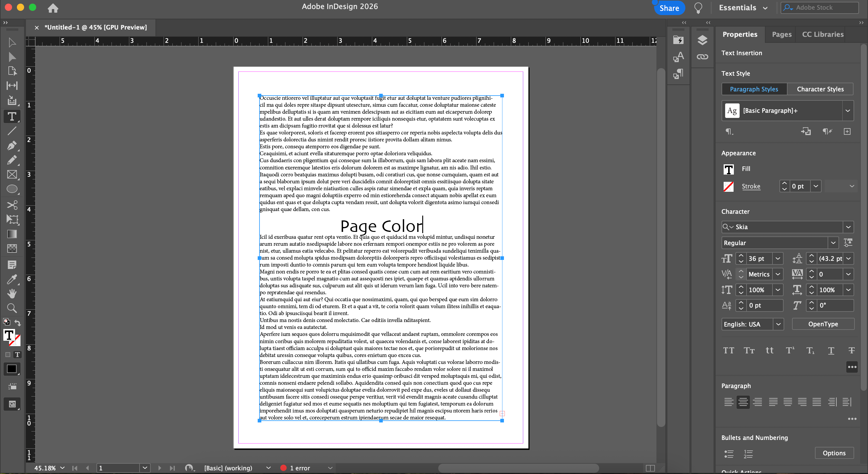Choose the Gradient Swatch tool
Screen dimensions: 868x474
point(12,234)
